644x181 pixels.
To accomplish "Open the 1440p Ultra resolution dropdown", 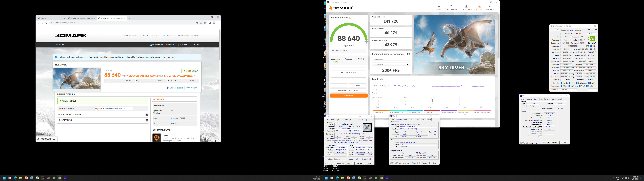I will pyautogui.click(x=391, y=64).
